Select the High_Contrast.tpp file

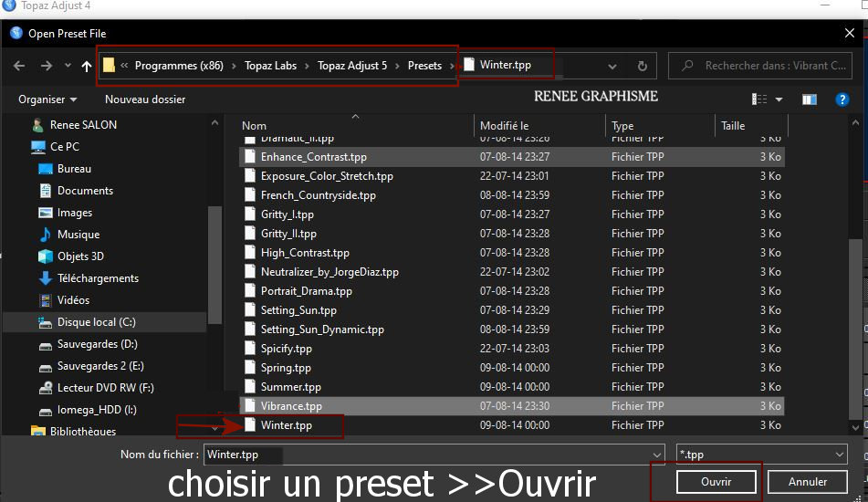511,253
